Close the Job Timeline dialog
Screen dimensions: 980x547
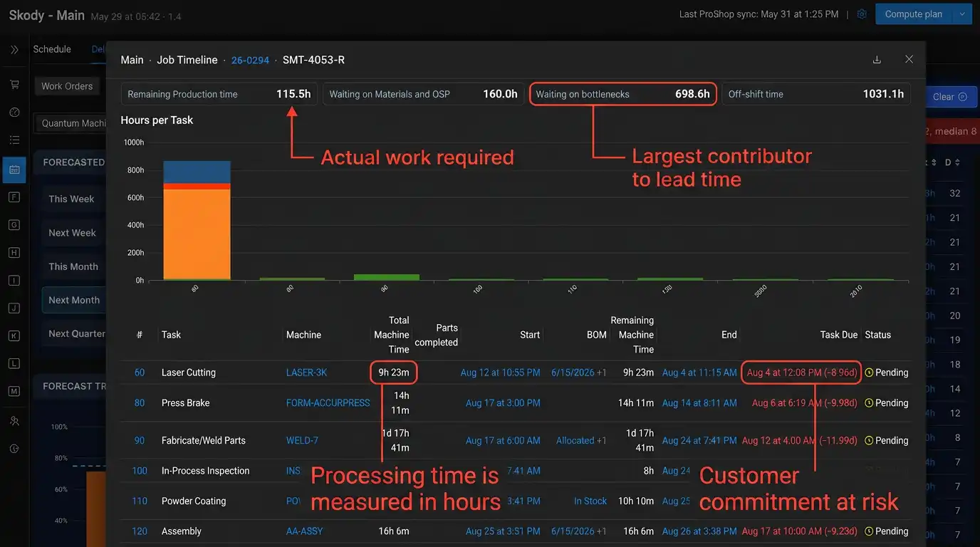tap(909, 60)
